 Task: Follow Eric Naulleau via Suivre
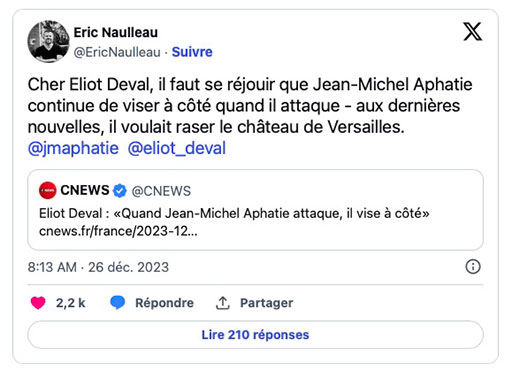[192, 52]
